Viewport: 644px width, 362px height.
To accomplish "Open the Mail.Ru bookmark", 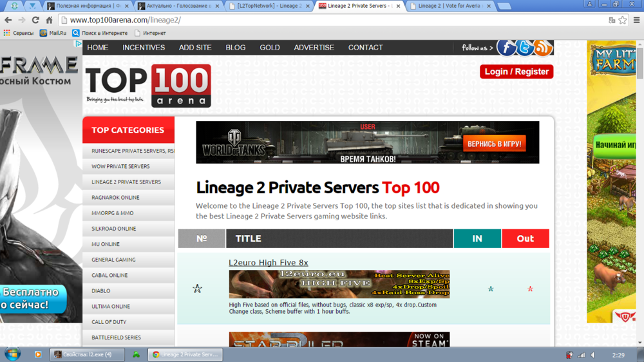I will pyautogui.click(x=53, y=33).
